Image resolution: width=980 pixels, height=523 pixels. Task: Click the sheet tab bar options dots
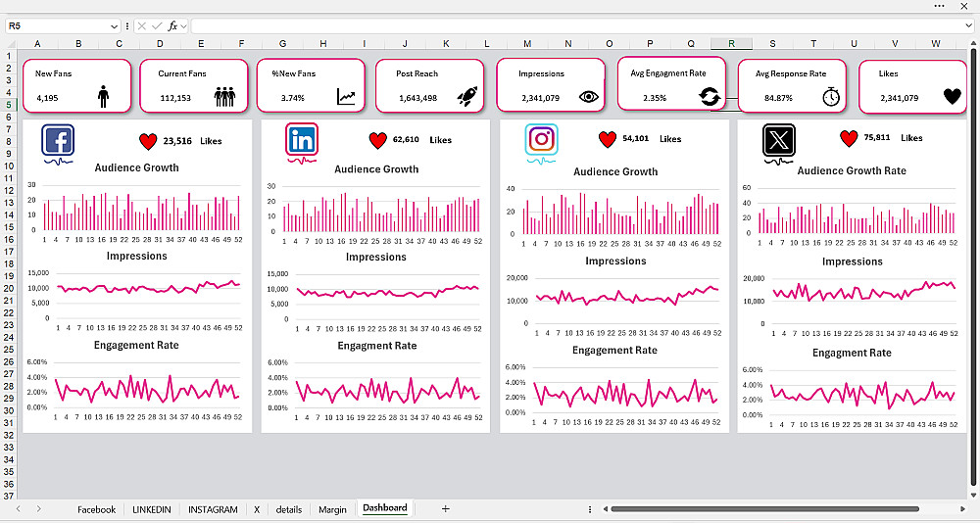(x=590, y=509)
